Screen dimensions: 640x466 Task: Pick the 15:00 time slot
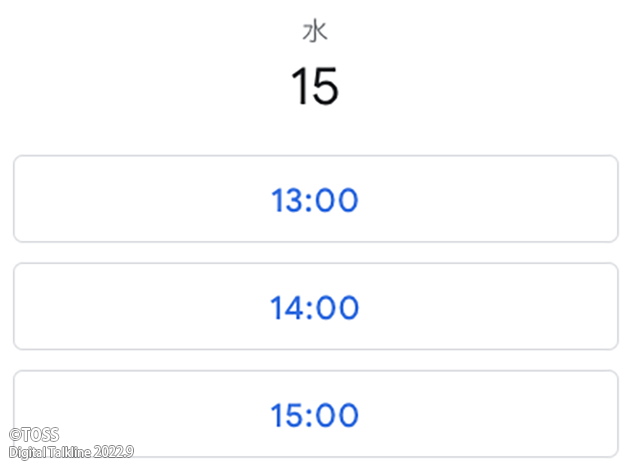(x=315, y=414)
